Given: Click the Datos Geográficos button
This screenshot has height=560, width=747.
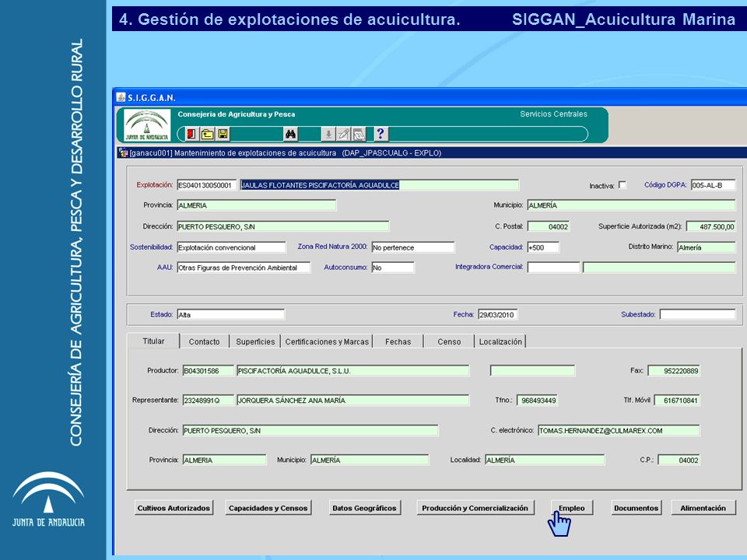Looking at the screenshot, I should (364, 508).
